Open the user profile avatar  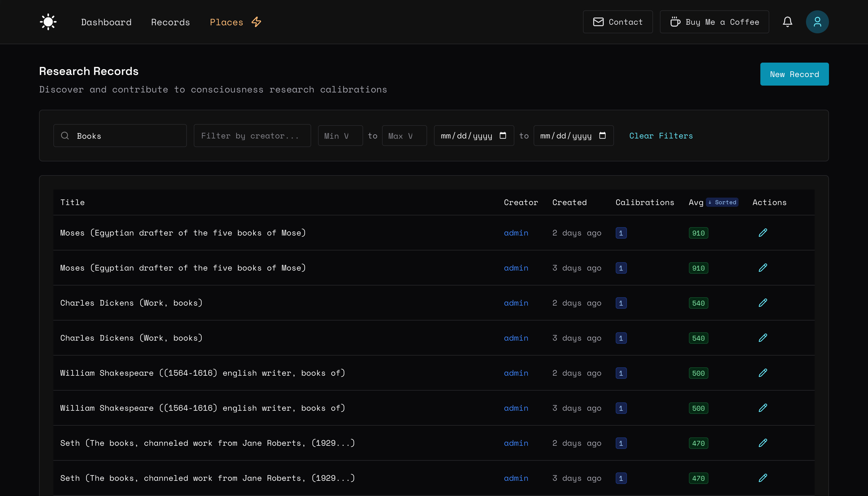click(x=817, y=22)
